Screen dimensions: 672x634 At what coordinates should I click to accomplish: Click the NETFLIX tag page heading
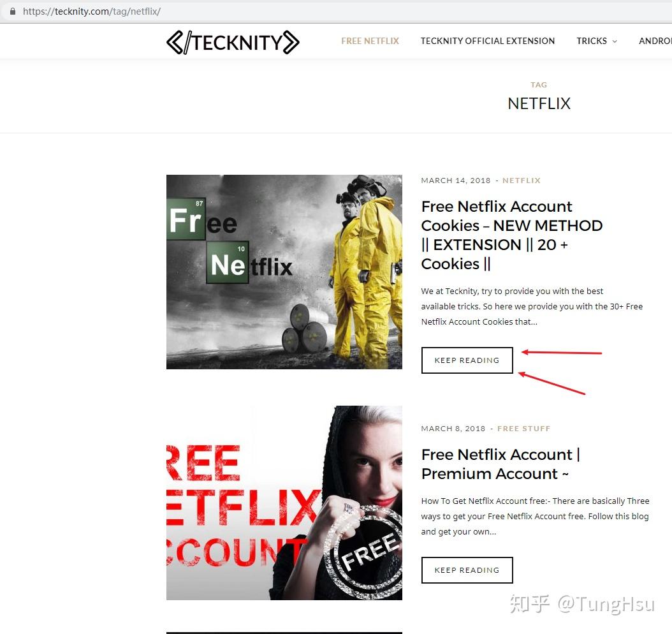(x=539, y=103)
